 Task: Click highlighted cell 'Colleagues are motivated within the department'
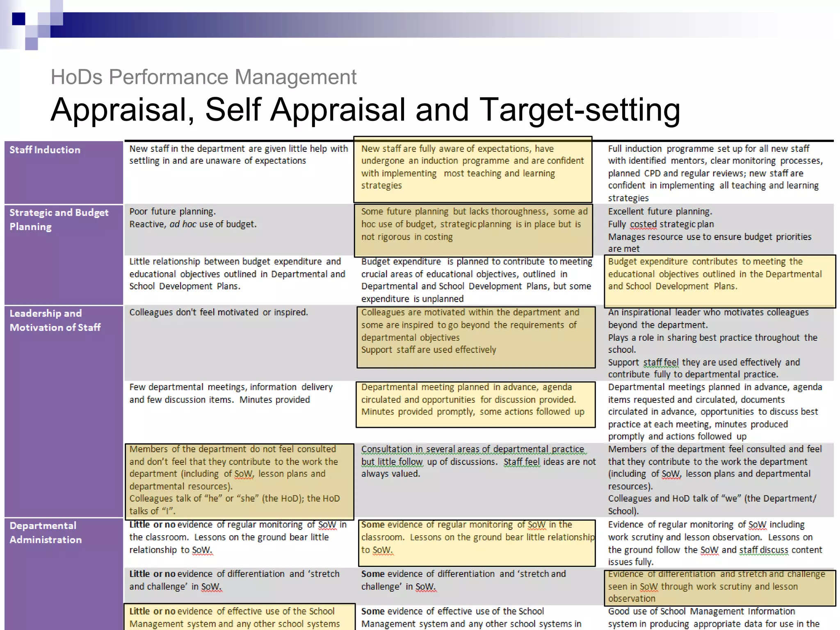[476, 337]
